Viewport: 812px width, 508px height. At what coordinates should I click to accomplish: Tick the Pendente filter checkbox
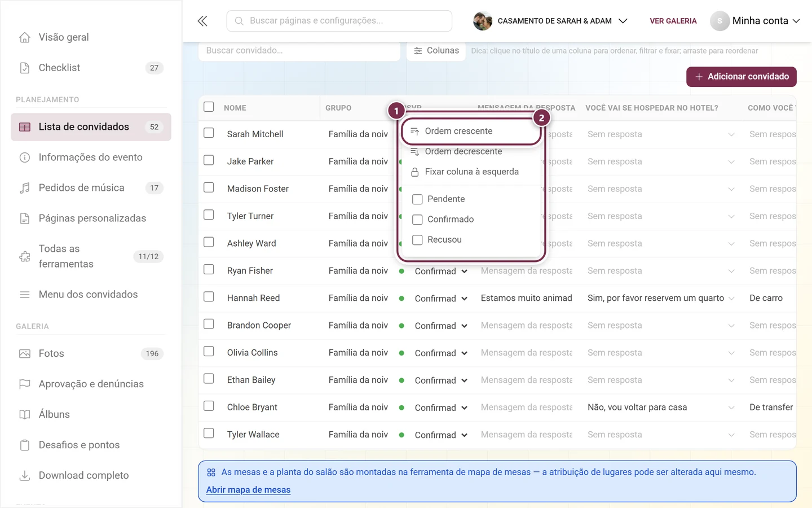tap(417, 199)
